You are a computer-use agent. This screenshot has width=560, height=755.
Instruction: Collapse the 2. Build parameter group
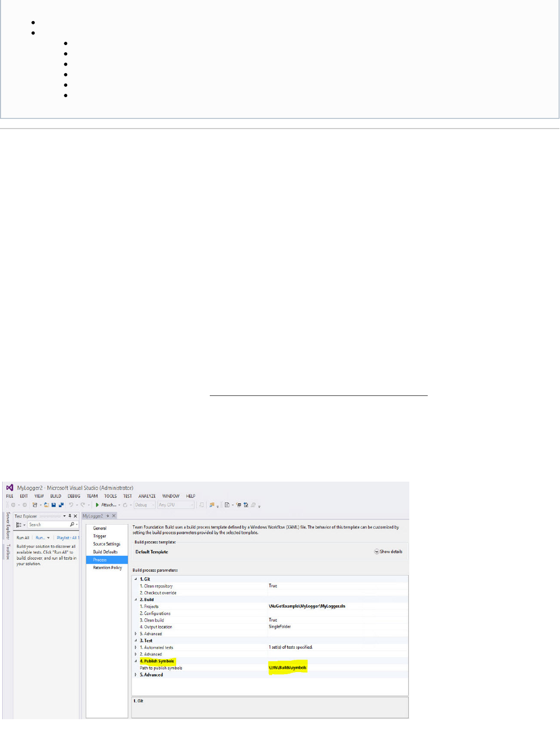(x=136, y=600)
